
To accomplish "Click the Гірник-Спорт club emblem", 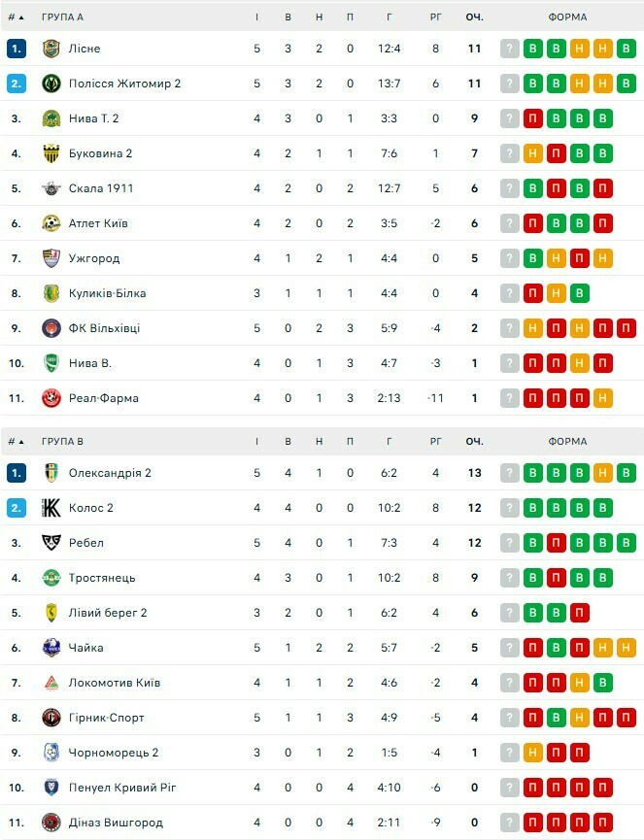I will coord(51,718).
